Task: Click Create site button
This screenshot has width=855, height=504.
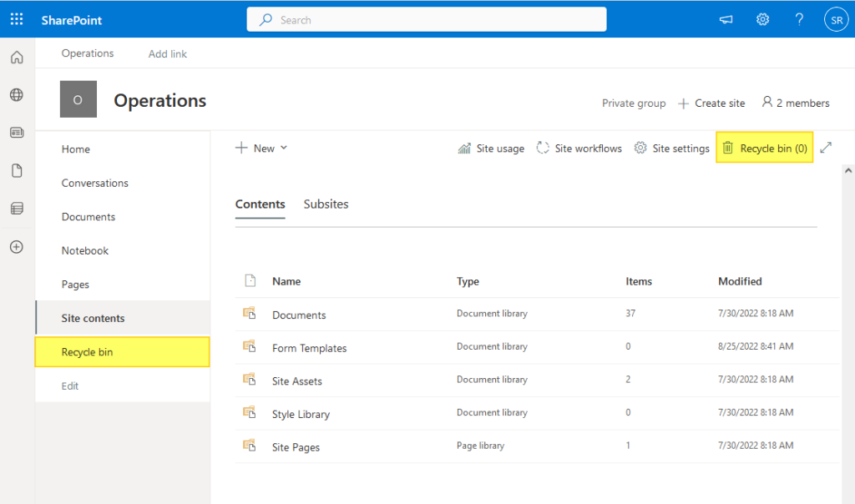Action: pyautogui.click(x=711, y=103)
